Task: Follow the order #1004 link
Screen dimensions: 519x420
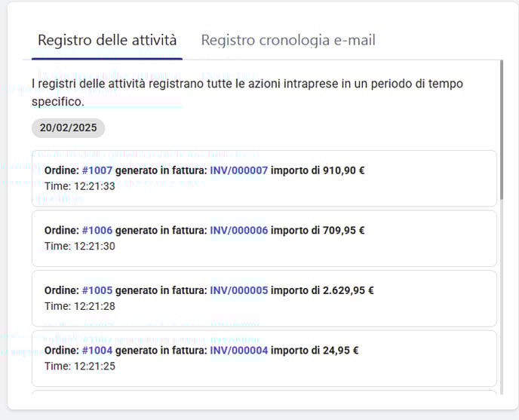Action: click(97, 350)
